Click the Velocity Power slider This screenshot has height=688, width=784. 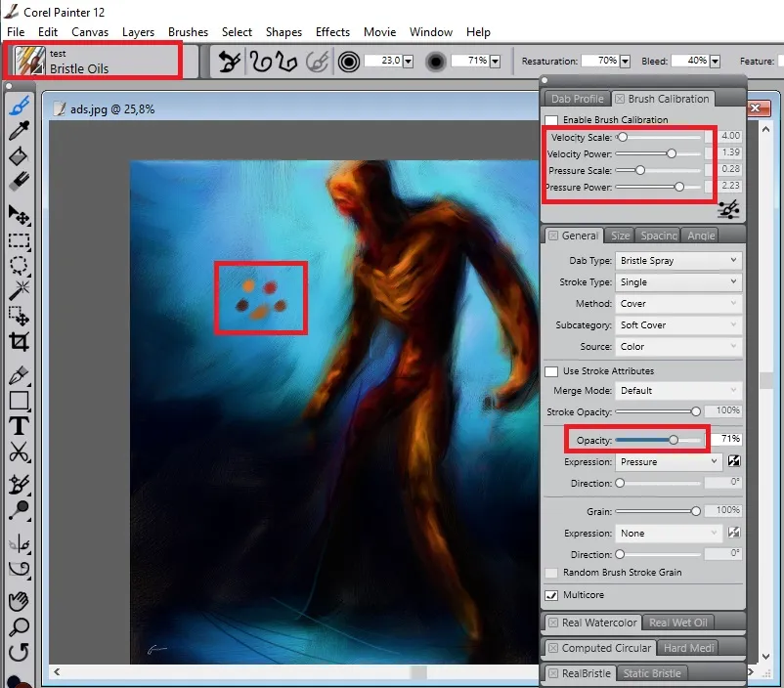pyautogui.click(x=658, y=154)
